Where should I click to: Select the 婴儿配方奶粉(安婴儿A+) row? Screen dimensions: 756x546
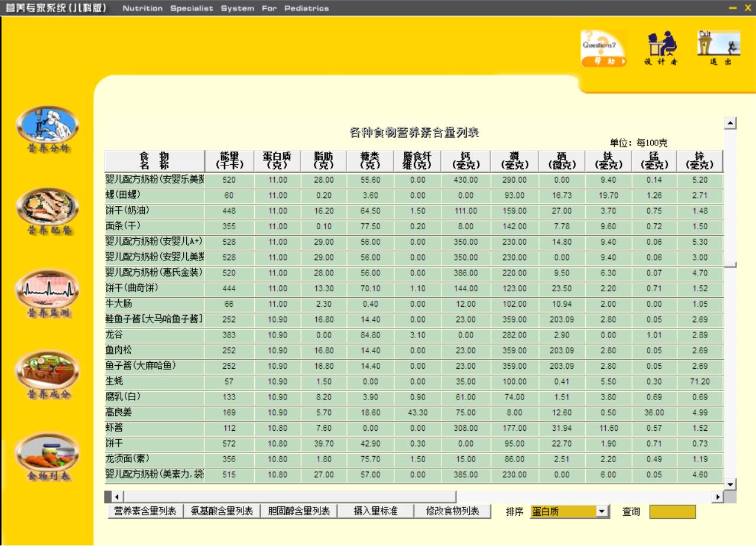point(414,242)
